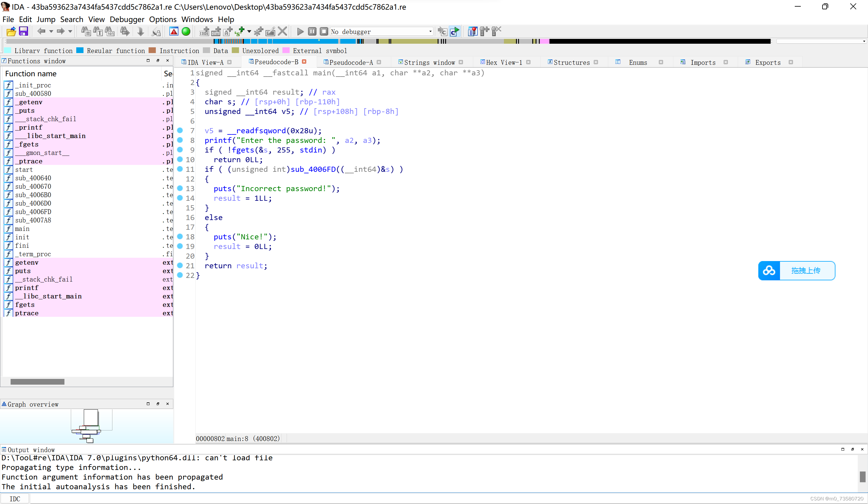Screen dimensions: 868x504
Task: Toggle the breakpoint circle on line 13
Action: click(181, 188)
